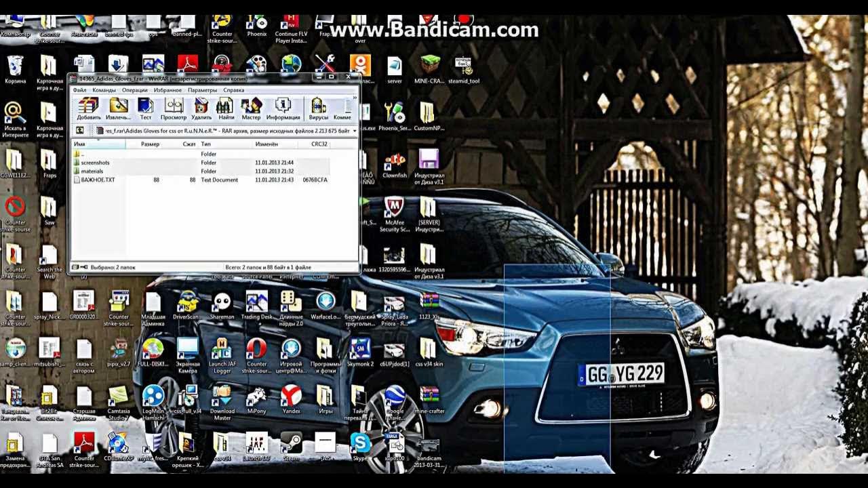Open the Trading Desk desktop shortcut
868x488 pixels.
coord(256,305)
